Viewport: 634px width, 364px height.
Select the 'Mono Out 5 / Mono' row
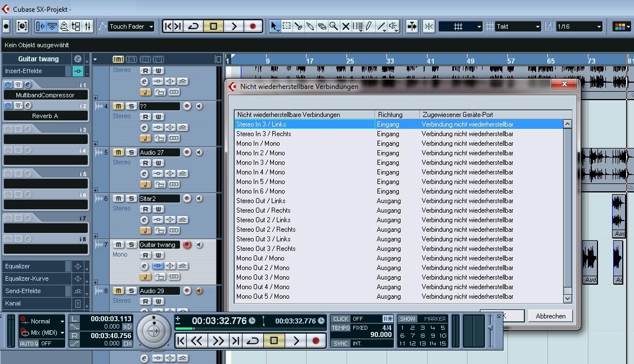coord(398,296)
